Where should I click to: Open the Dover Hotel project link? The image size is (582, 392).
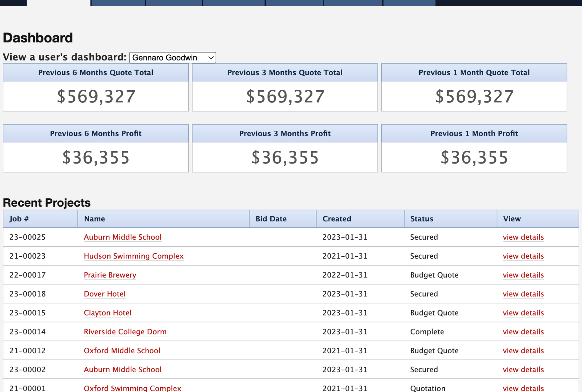pos(104,294)
